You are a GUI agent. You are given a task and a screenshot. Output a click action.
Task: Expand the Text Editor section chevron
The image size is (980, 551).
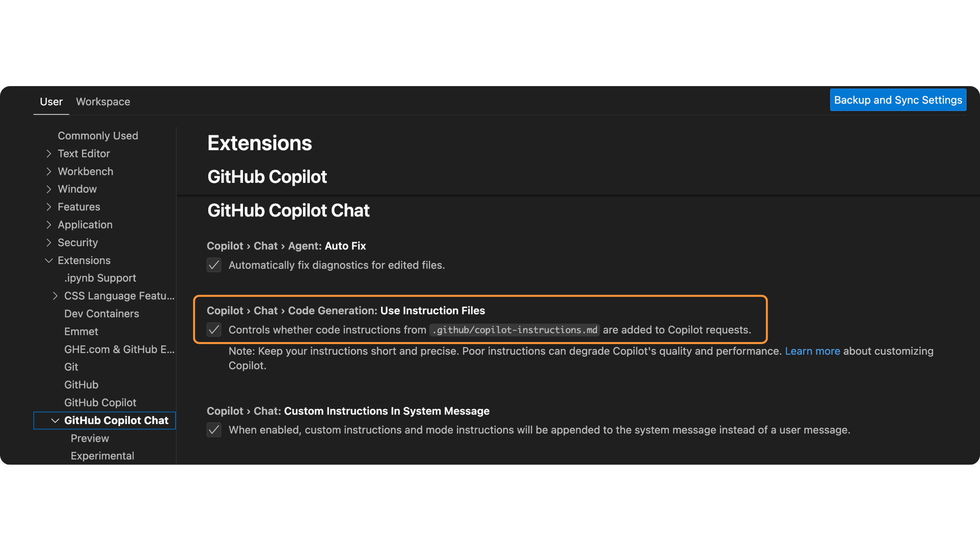click(49, 154)
